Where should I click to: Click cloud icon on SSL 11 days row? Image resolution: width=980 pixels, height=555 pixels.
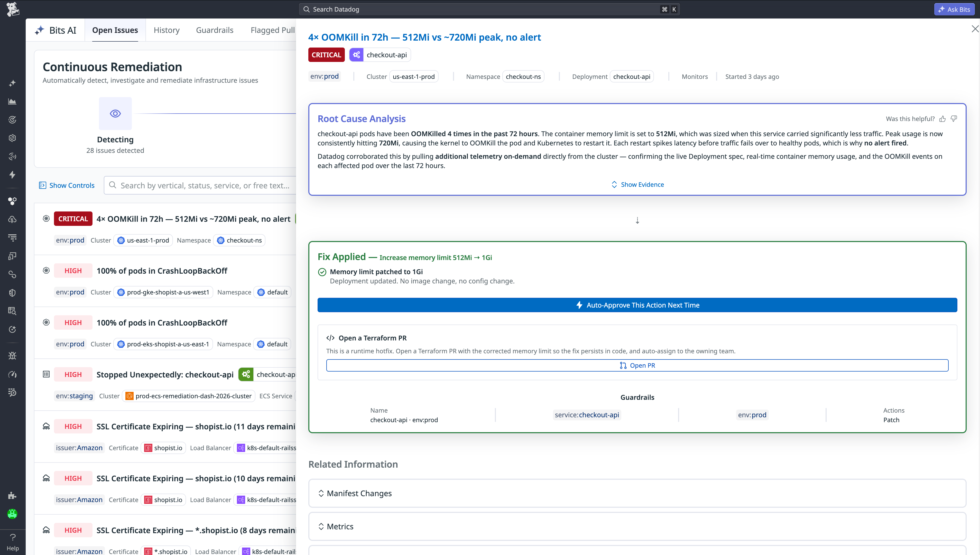tap(46, 426)
